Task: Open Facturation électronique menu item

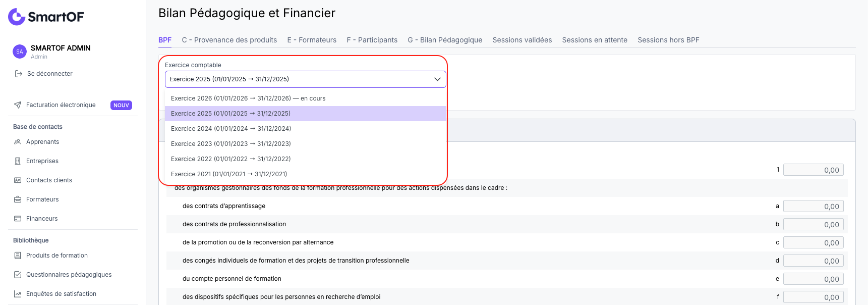Action: [x=61, y=105]
